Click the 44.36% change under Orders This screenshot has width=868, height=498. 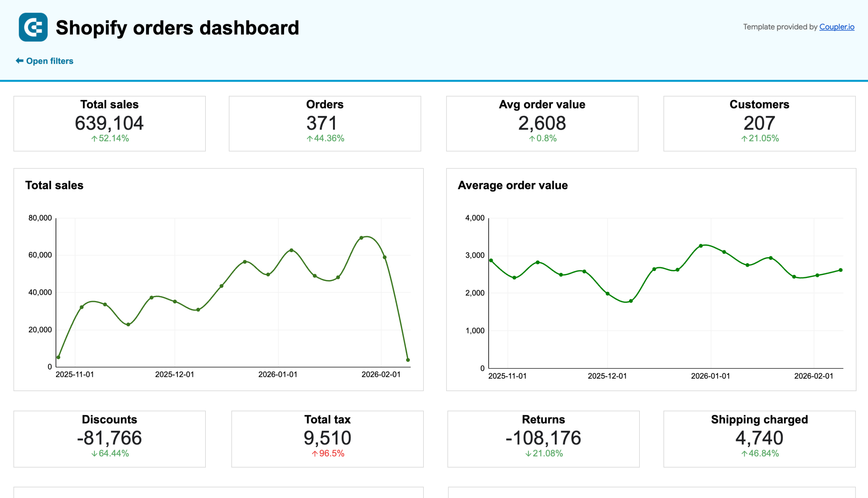click(x=325, y=138)
